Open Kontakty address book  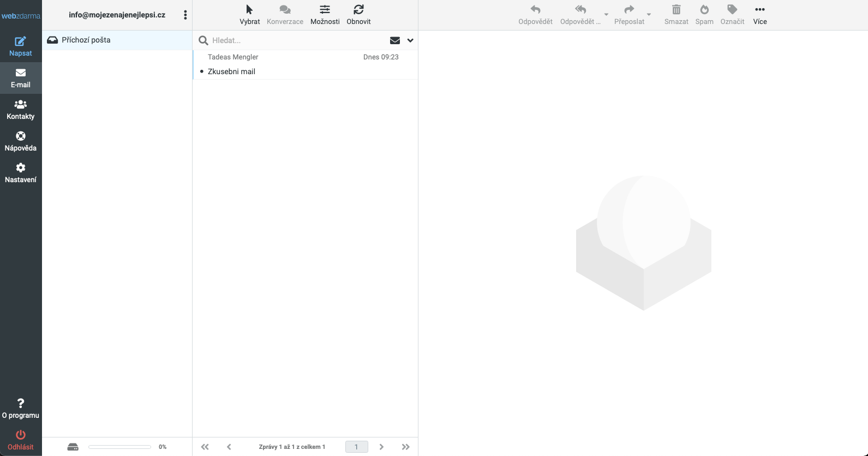[21, 110]
